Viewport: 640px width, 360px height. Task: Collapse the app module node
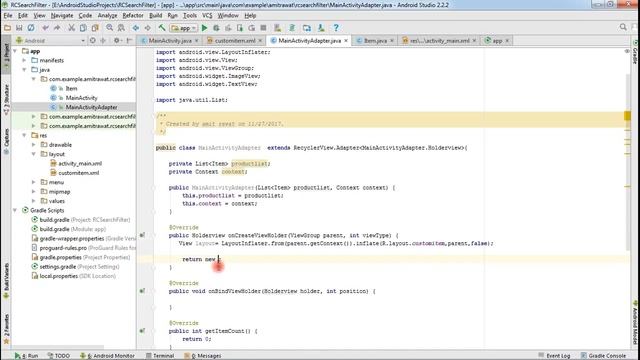point(15,51)
